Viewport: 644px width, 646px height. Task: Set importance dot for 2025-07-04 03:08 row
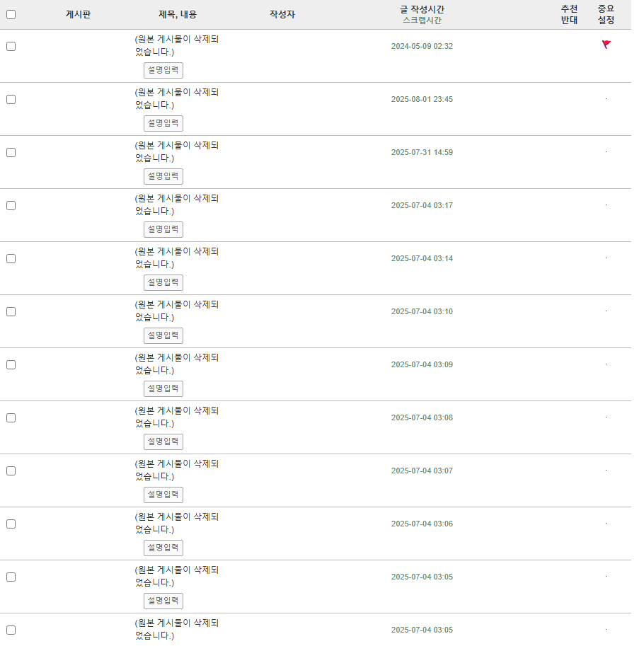(606, 417)
